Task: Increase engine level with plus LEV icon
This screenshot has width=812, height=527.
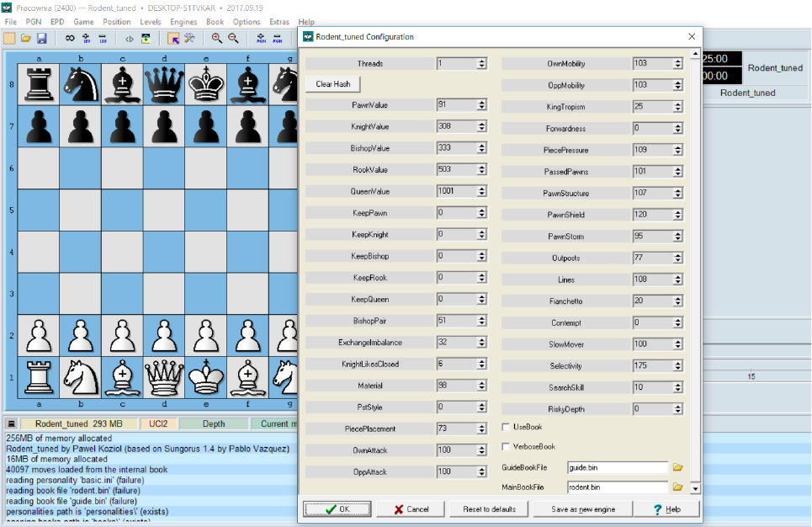Action: tap(86, 39)
